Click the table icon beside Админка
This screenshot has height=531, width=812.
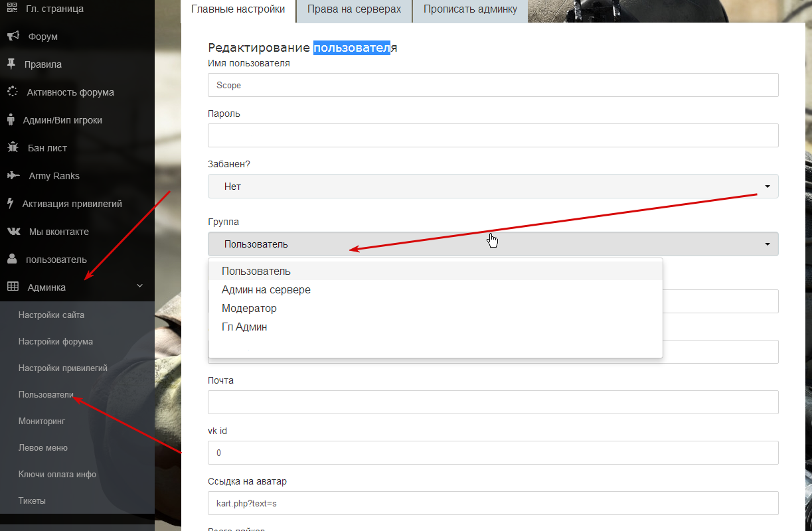point(13,287)
